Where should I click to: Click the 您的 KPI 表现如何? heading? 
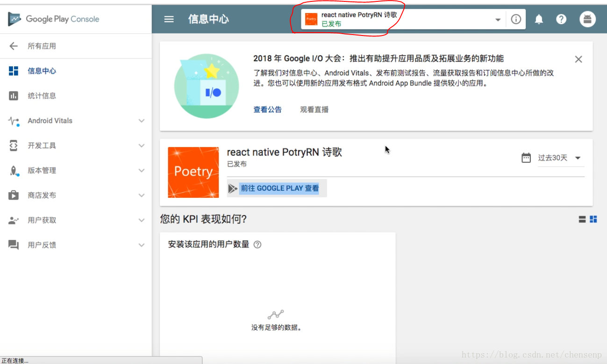(203, 219)
